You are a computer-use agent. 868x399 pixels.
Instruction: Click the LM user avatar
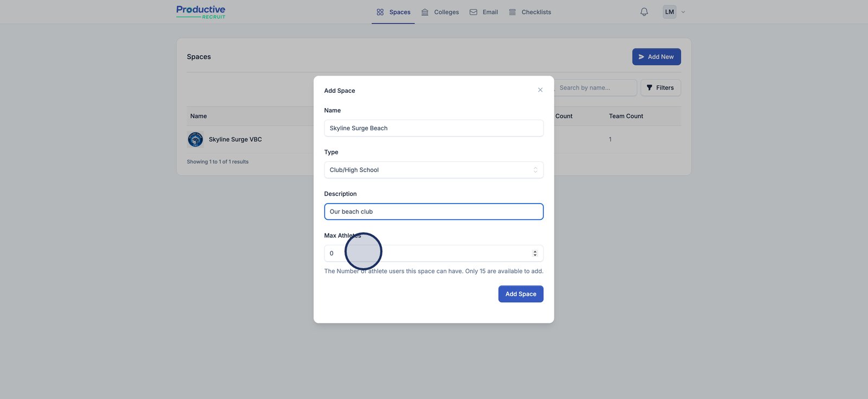pos(669,12)
